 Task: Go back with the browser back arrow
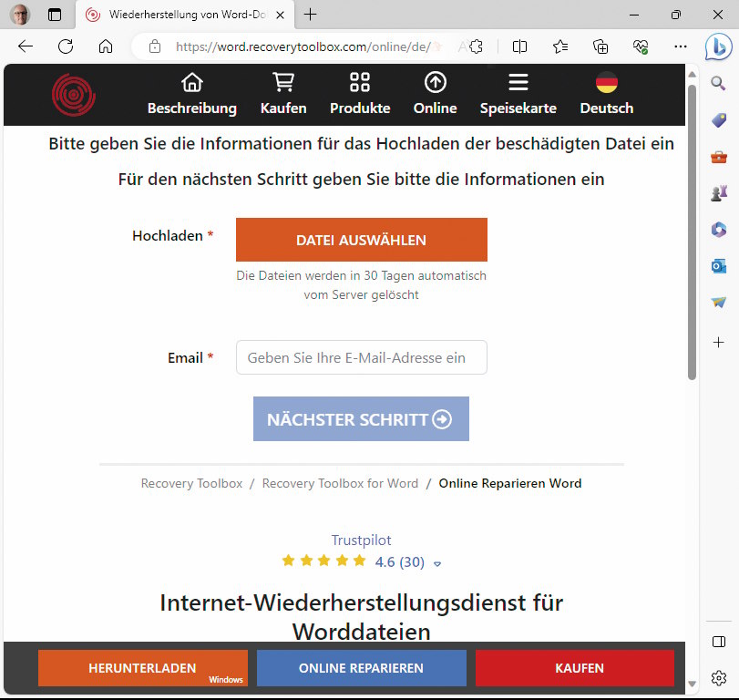[x=26, y=46]
